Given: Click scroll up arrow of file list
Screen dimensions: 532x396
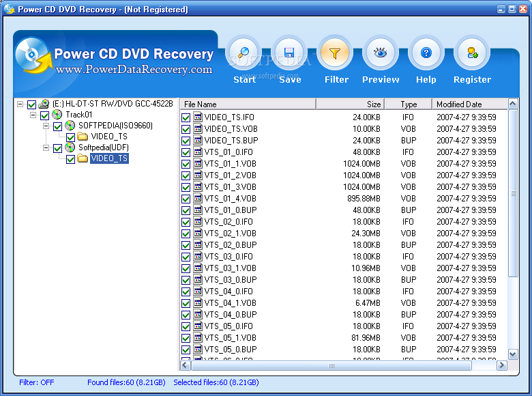Looking at the screenshot, I should (513, 104).
